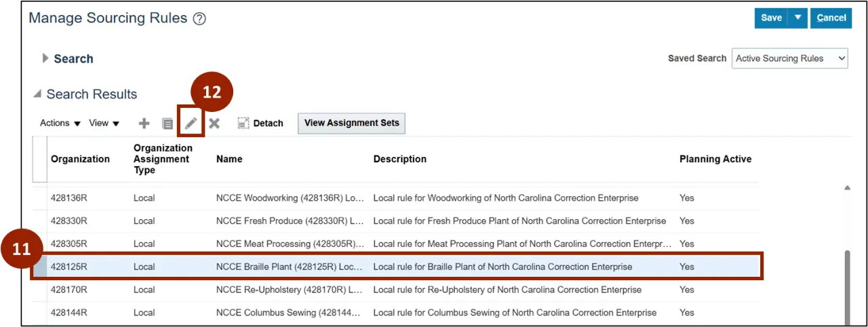
Task: Select the 428170R organization cell
Action: [x=69, y=290]
